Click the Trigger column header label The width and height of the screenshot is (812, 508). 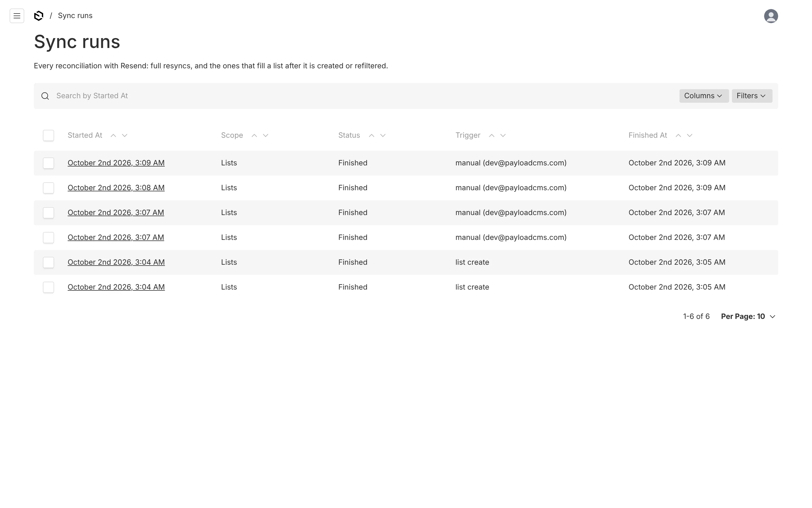tap(468, 135)
